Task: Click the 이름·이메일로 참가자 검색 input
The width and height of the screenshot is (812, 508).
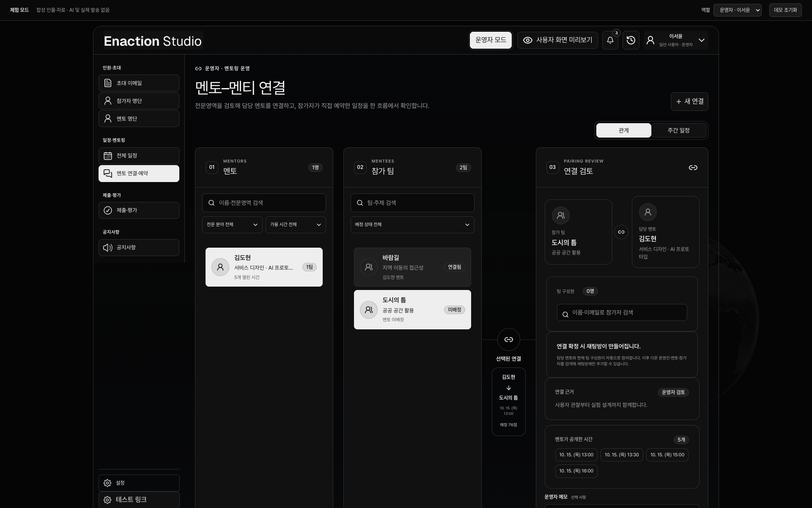Action: pos(622,312)
